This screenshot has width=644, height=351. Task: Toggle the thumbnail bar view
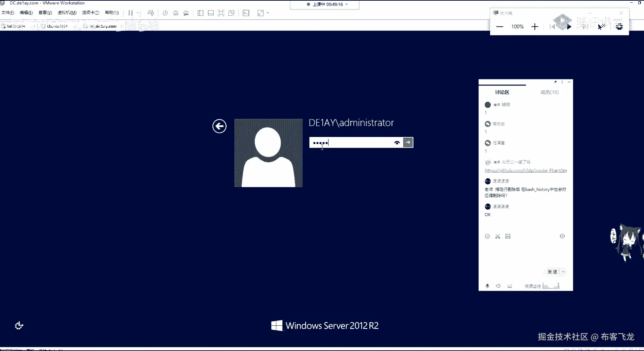coord(211,13)
